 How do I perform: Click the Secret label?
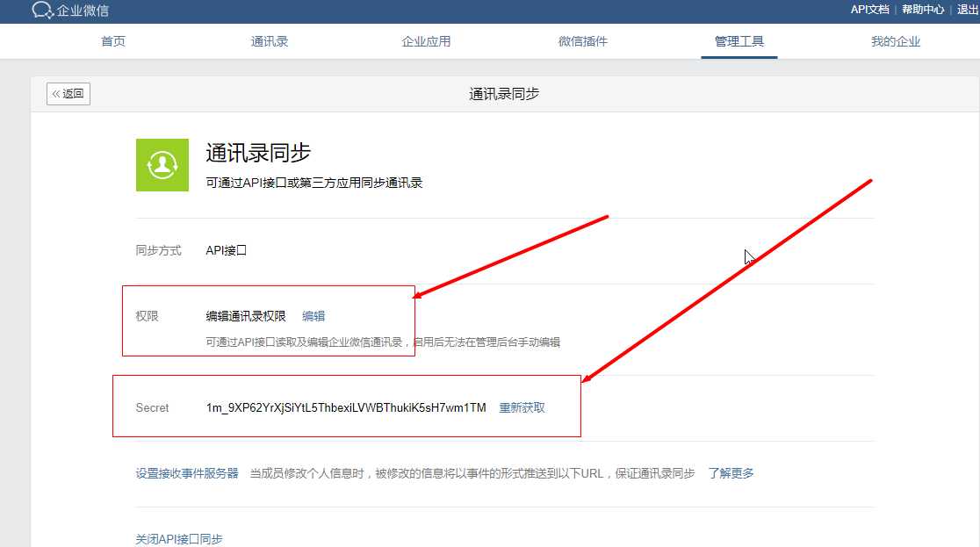(x=152, y=407)
